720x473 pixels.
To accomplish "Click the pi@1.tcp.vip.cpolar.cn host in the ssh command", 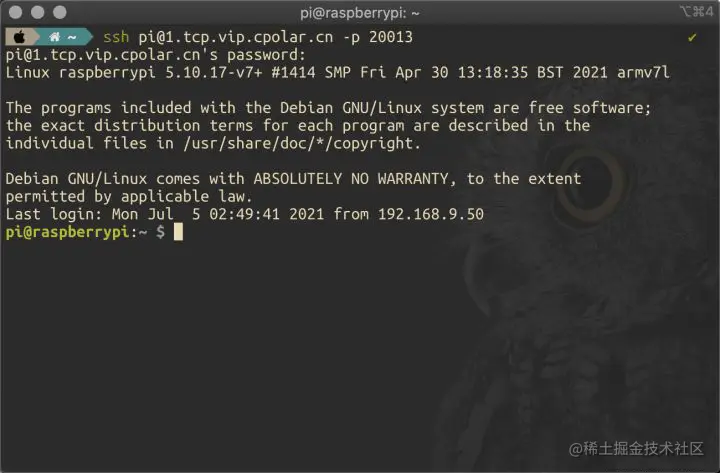I will point(236,38).
